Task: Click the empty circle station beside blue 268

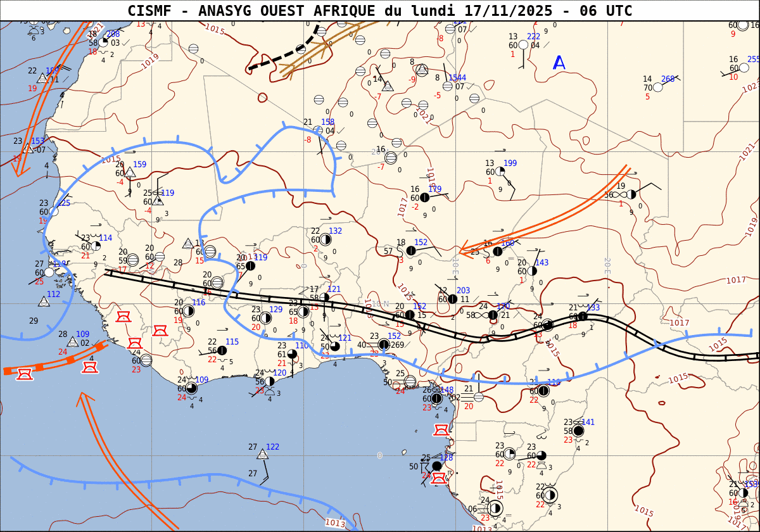Action: tap(658, 87)
